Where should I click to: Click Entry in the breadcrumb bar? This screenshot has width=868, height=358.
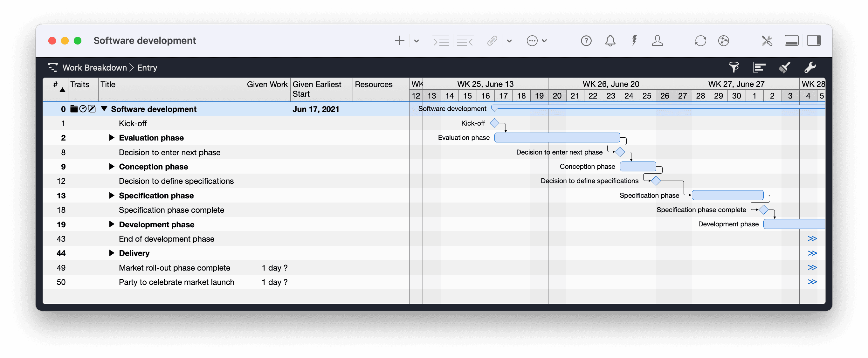tap(147, 67)
